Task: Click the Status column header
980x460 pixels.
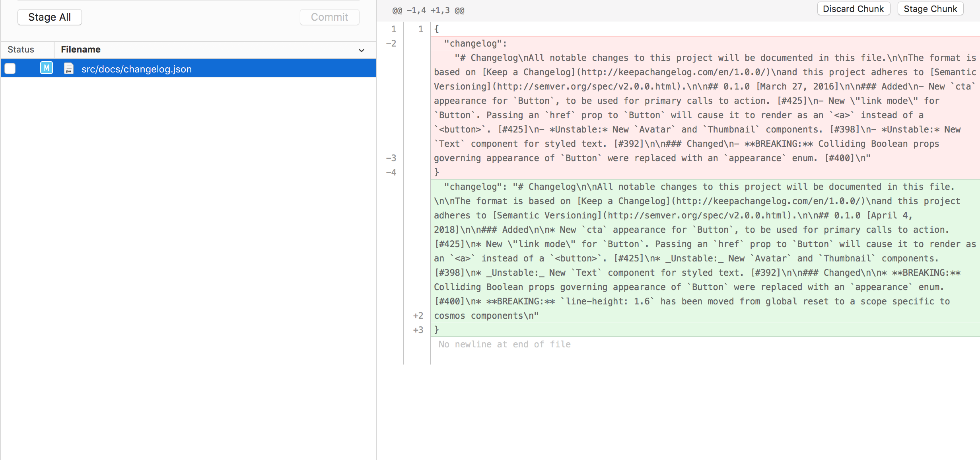Action: point(20,49)
